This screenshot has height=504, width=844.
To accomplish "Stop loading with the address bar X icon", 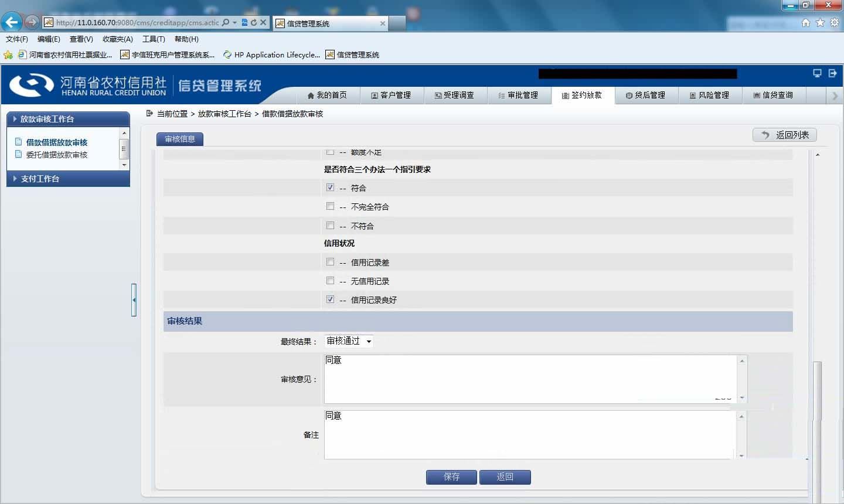I will pyautogui.click(x=263, y=22).
